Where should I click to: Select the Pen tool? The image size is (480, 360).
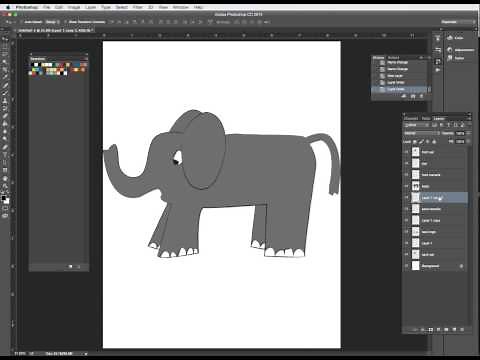(x=5, y=147)
